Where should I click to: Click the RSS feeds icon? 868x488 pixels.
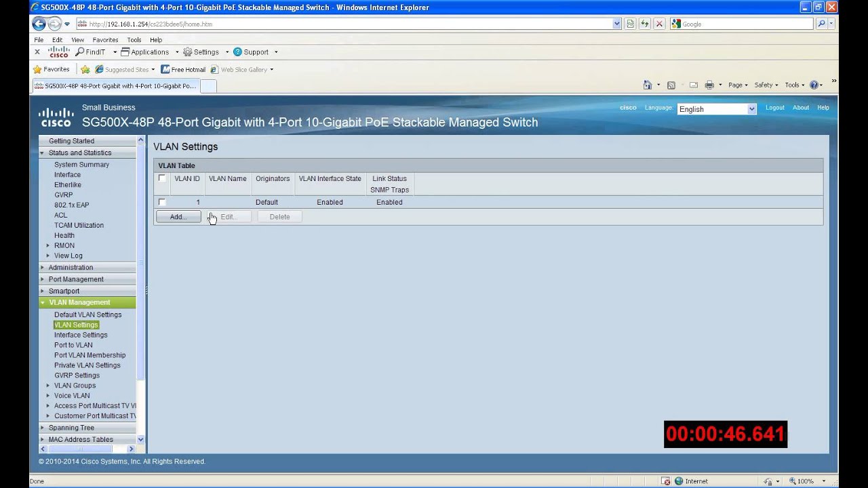(x=671, y=85)
